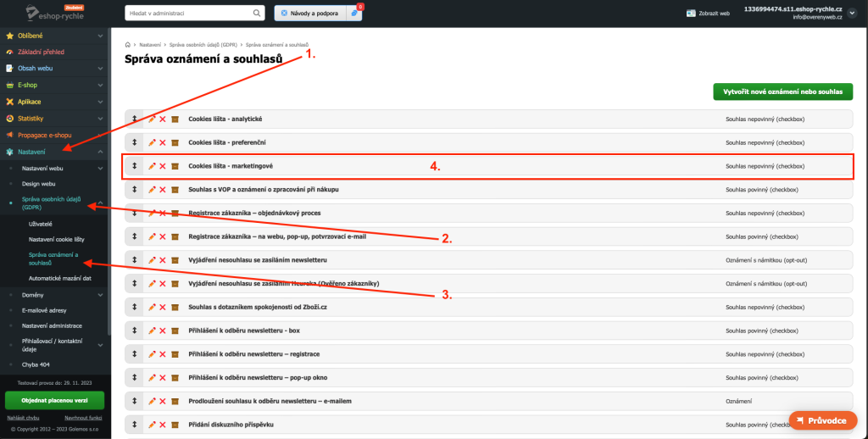Edit the Cookies lišta - preferenční row
Image resolution: width=868 pixels, height=439 pixels.
coord(152,142)
